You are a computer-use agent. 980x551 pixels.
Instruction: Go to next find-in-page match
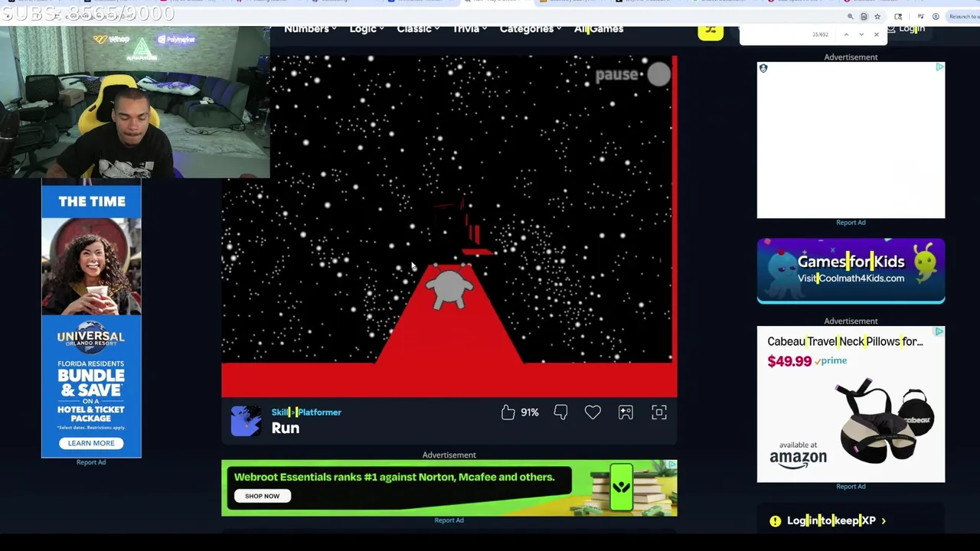861,34
